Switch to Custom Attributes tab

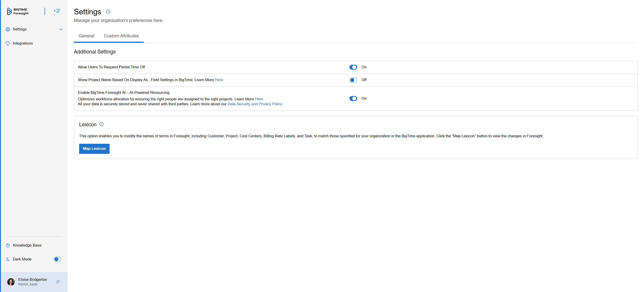121,36
